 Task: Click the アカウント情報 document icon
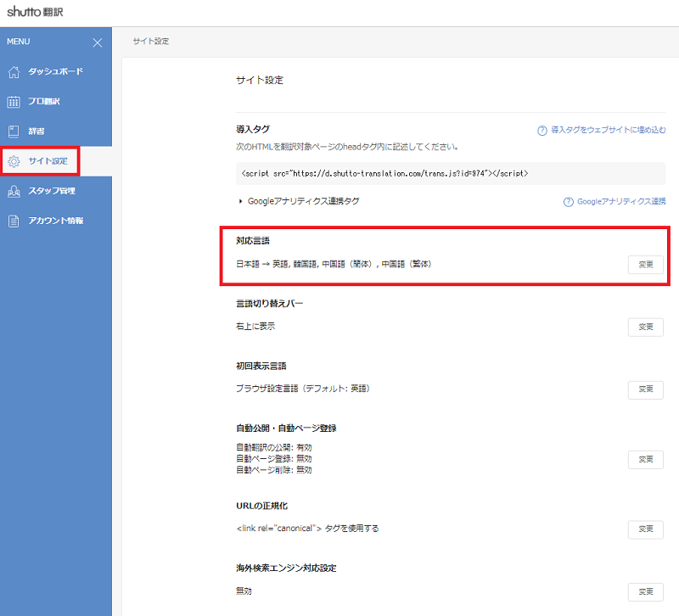[x=14, y=221]
